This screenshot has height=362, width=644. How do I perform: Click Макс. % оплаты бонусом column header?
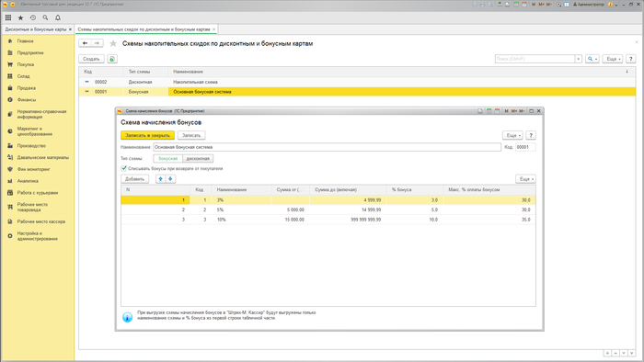489,190
